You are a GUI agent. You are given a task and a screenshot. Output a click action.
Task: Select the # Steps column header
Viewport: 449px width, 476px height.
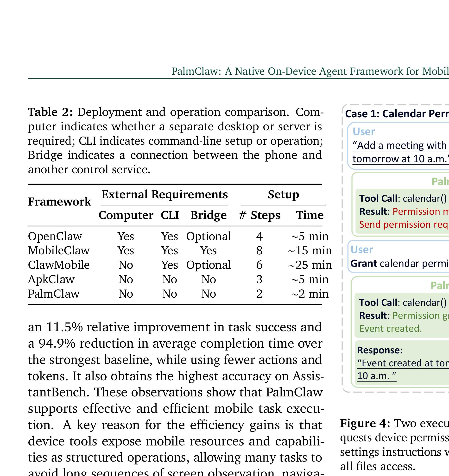(259, 215)
